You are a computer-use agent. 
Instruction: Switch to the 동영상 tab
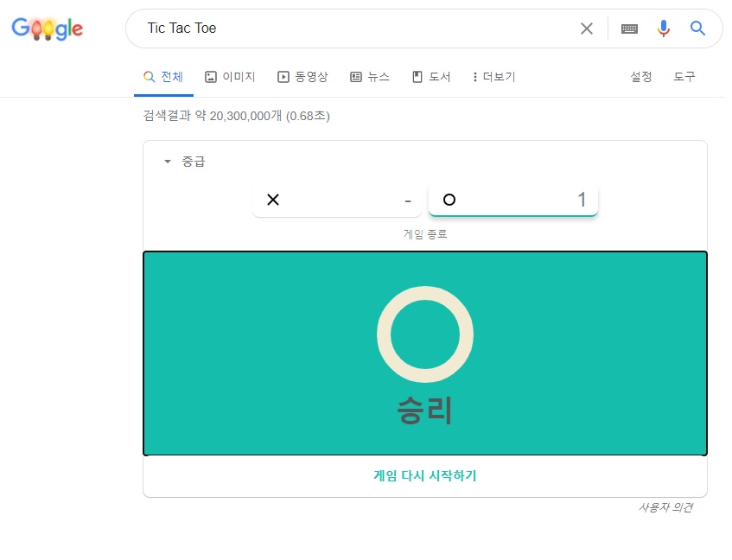tap(303, 77)
